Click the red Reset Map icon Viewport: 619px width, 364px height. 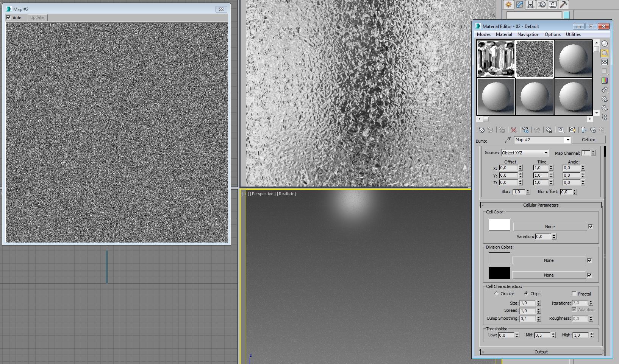[x=514, y=130]
